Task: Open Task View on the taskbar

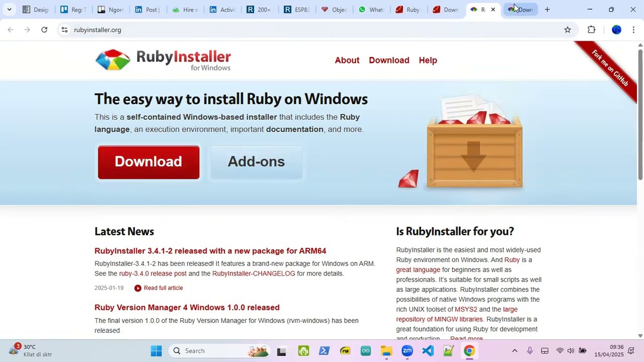Action: pos(282,351)
